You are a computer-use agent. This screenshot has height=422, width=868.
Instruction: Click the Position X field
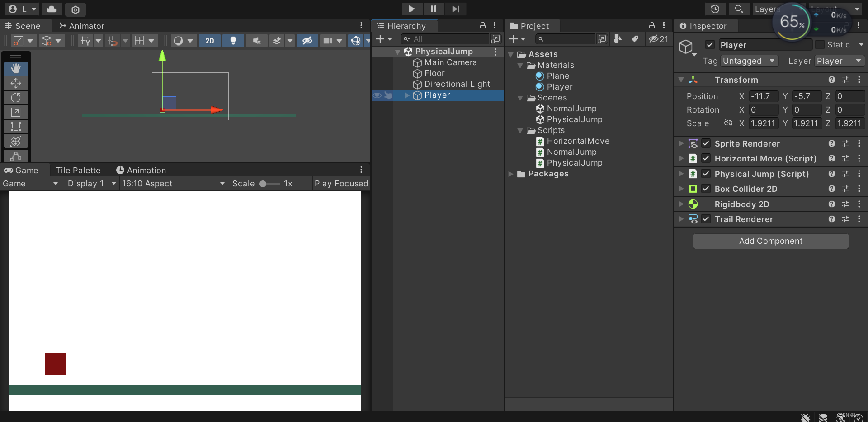(x=764, y=96)
